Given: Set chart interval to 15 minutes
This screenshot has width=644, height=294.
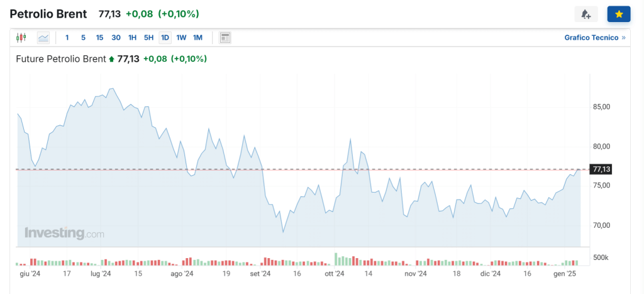Looking at the screenshot, I should coord(99,38).
